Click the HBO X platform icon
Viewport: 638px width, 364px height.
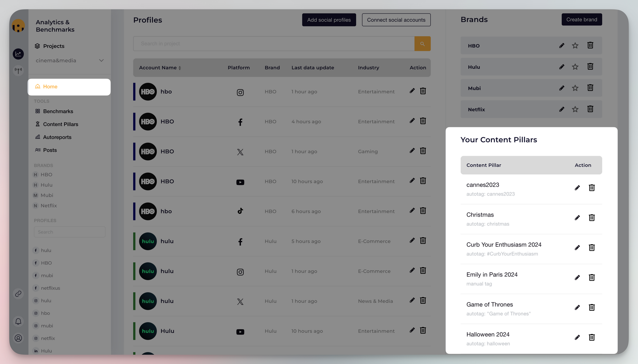click(240, 152)
